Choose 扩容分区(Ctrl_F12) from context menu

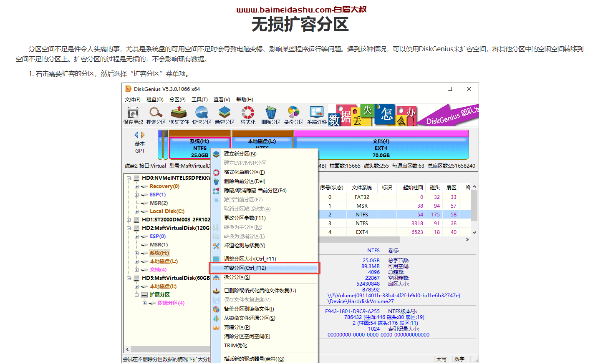point(265,268)
